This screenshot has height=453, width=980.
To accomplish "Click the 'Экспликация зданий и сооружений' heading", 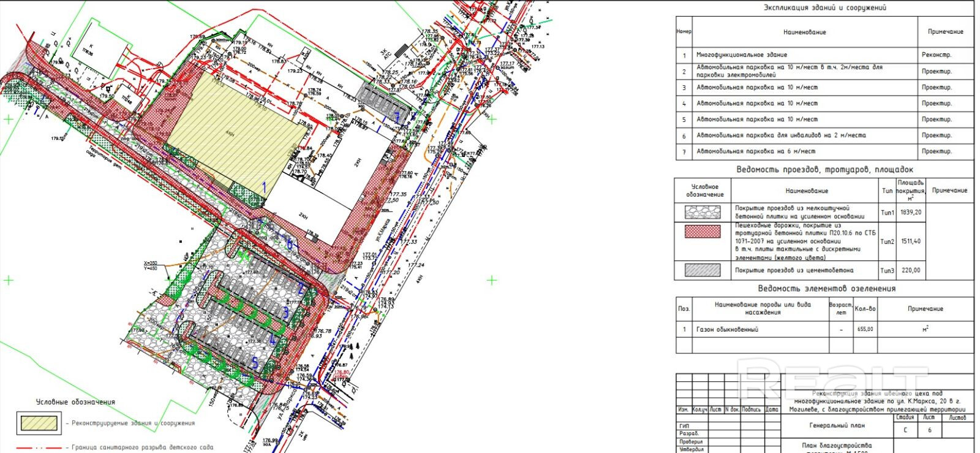I will pos(824,8).
